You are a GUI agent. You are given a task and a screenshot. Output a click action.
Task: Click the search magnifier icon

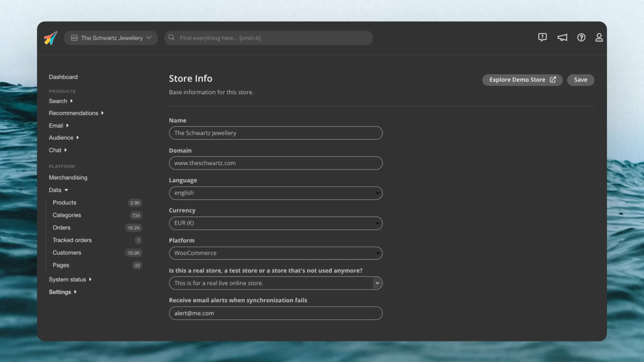tap(171, 38)
